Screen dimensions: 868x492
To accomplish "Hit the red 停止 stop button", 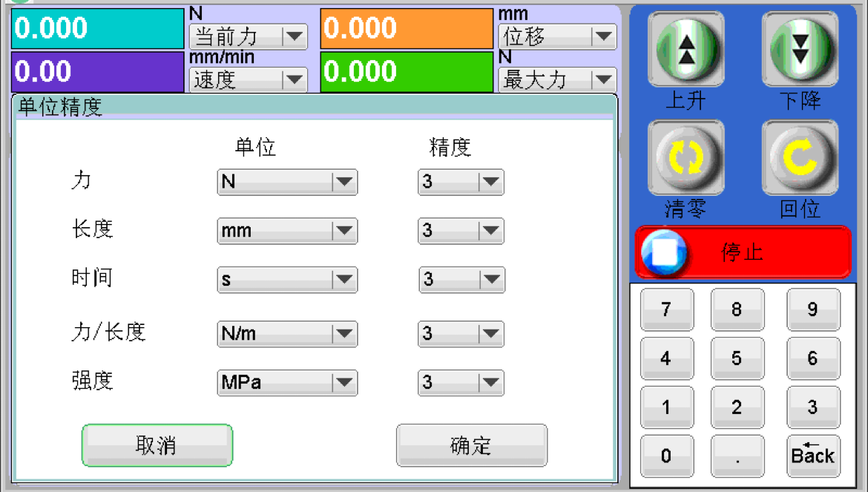I will [743, 252].
